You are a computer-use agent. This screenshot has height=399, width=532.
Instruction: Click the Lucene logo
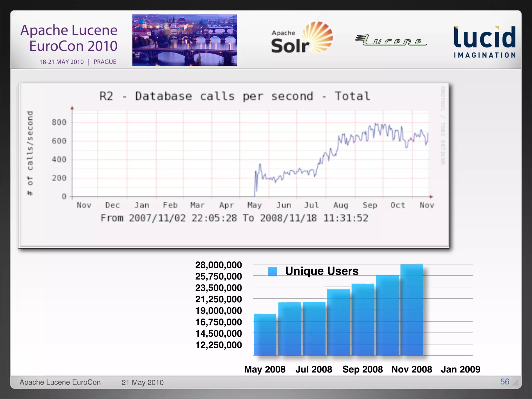[x=390, y=40]
